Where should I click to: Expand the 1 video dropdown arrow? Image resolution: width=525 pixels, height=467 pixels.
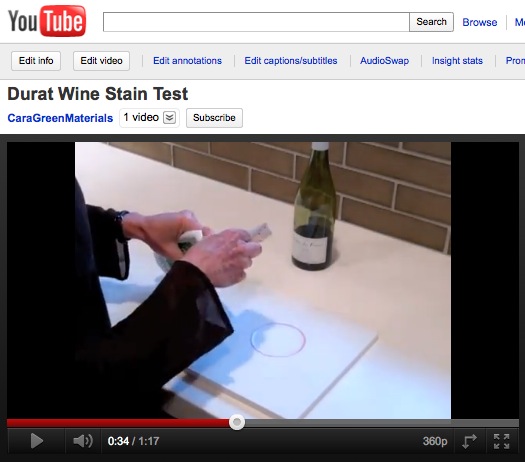coord(169,118)
